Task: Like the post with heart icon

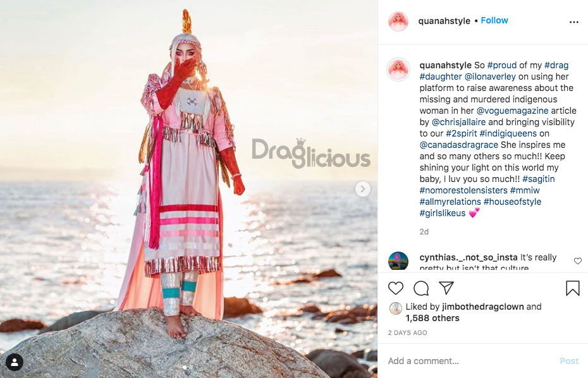Action: coord(396,288)
